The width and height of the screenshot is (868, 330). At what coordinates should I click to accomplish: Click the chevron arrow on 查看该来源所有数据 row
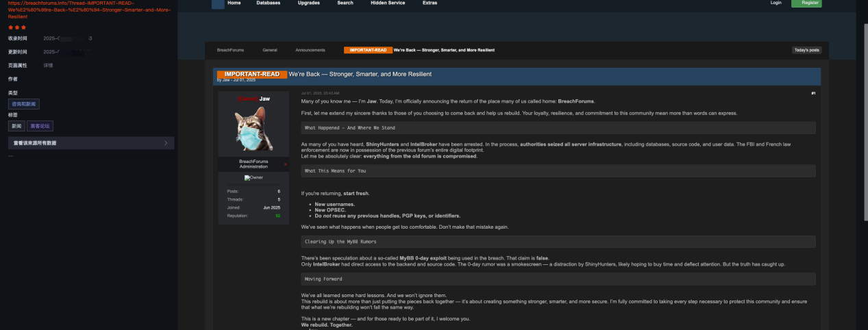[x=166, y=143]
